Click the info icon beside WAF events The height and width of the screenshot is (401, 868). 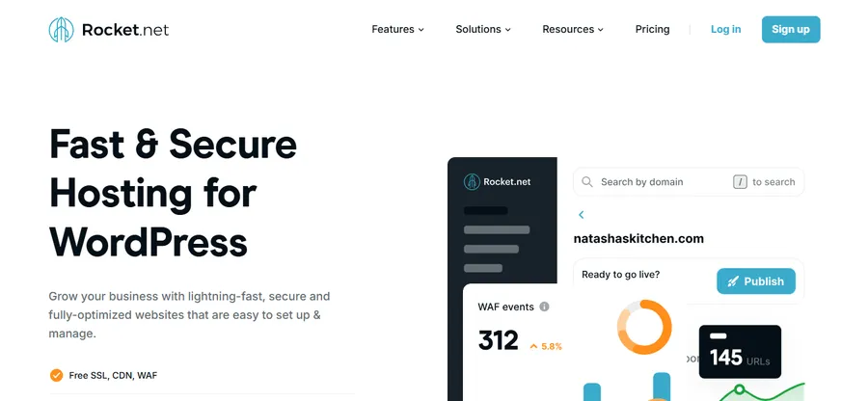544,307
